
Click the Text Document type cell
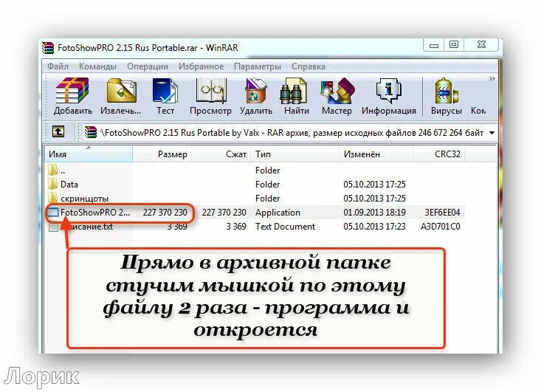tap(285, 227)
